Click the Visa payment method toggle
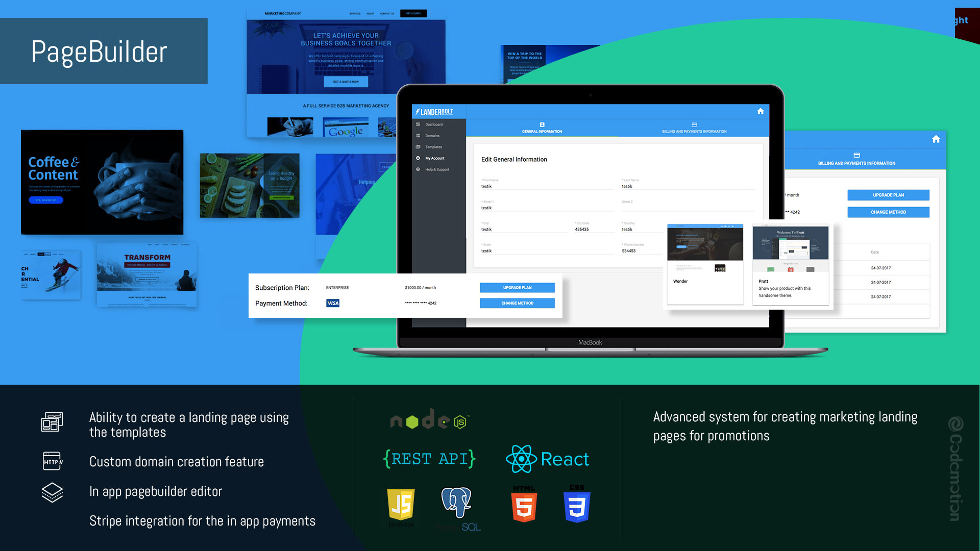Screen dimensions: 980x551 point(332,304)
